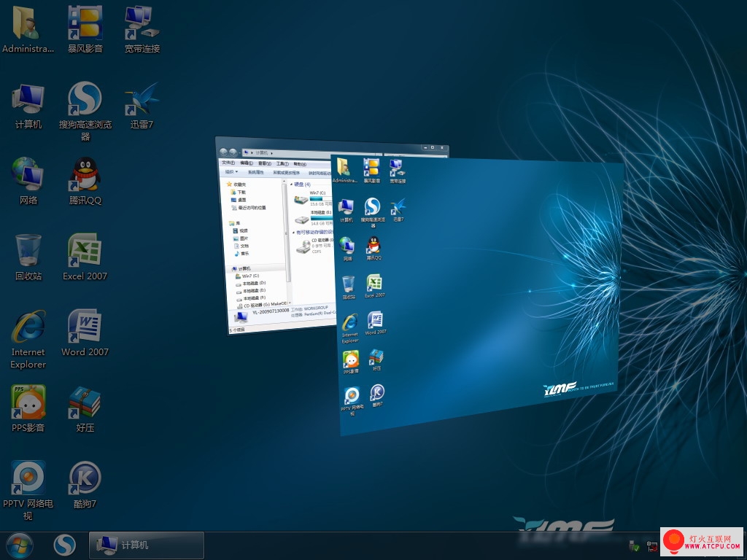Open the 宽带连接 broadband shortcut on the desktop
The image size is (747, 560).
pos(142,28)
